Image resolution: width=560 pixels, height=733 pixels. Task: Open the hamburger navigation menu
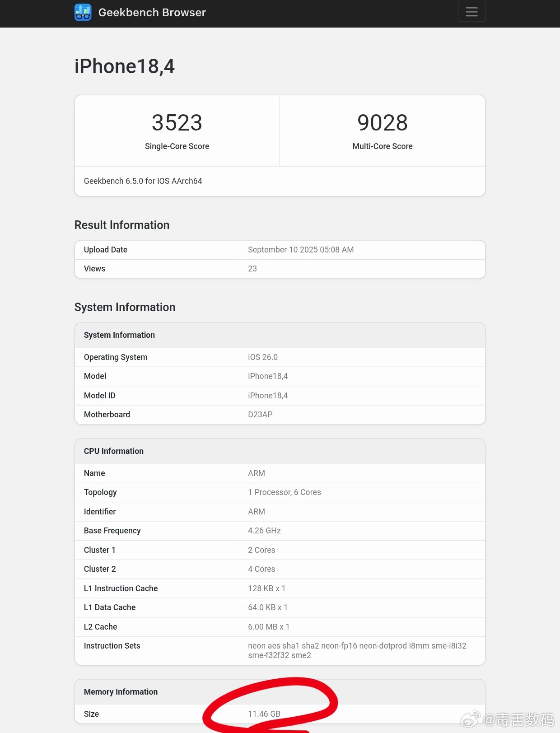pyautogui.click(x=471, y=12)
